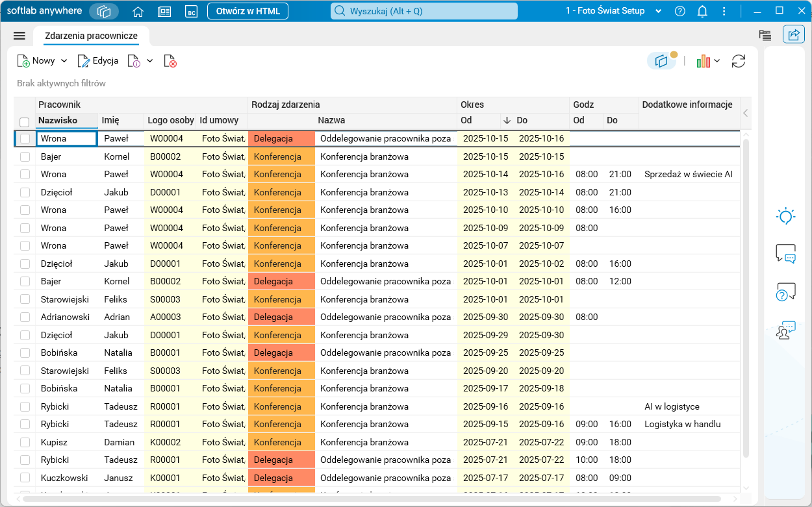Switch to the Zdarzenia pracownicze tab
812x507 pixels.
pos(90,36)
